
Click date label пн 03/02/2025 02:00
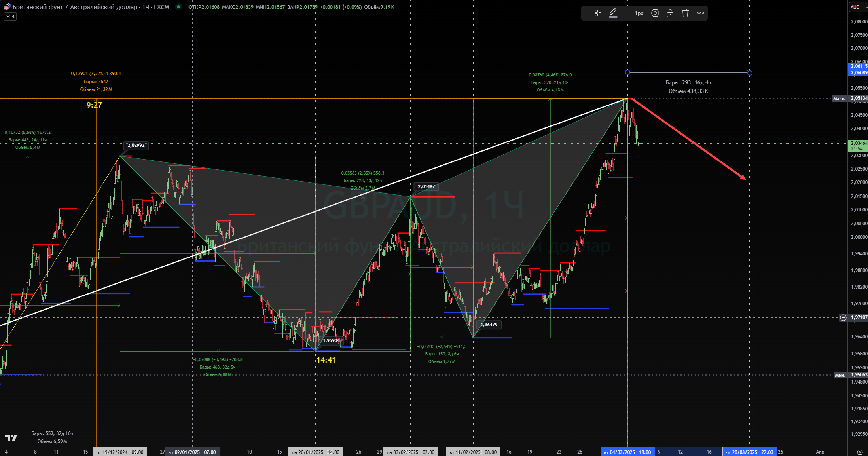pyautogui.click(x=410, y=452)
